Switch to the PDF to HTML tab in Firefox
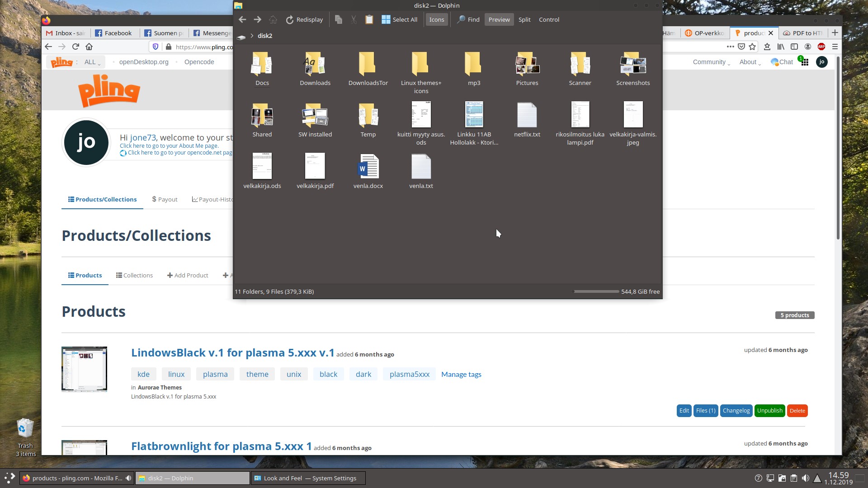 point(803,33)
